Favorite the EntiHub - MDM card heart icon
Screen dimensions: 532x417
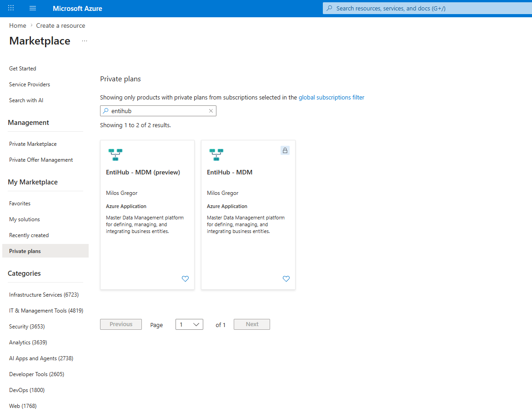(286, 278)
